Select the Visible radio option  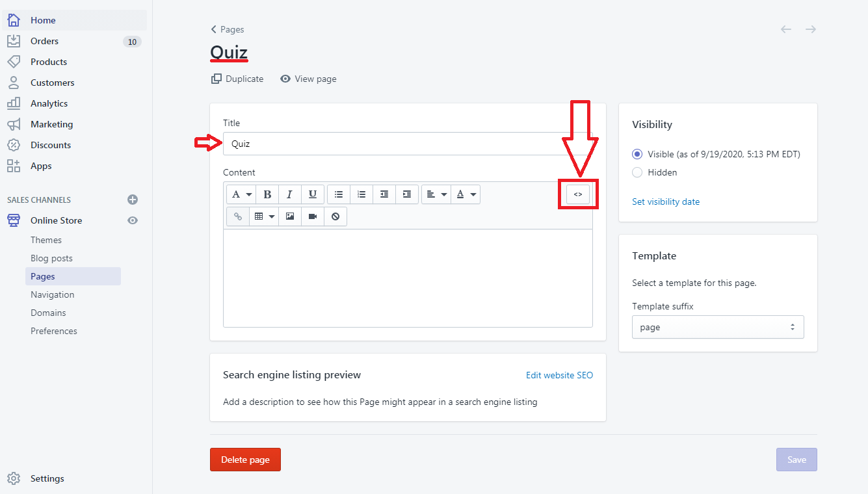[x=637, y=154]
